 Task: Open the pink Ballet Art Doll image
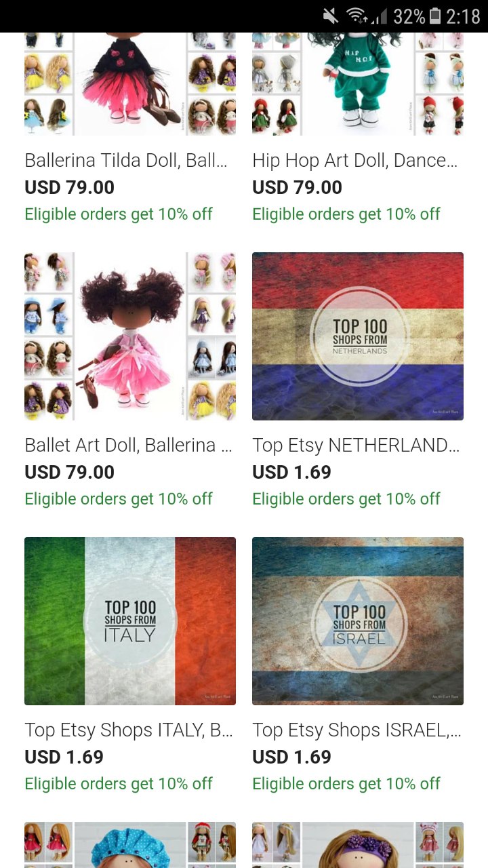130,336
